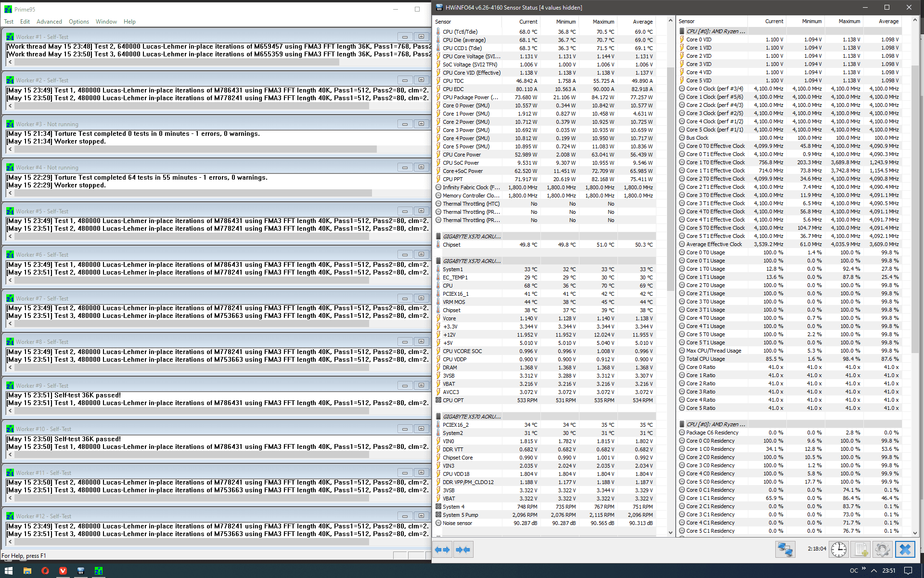The height and width of the screenshot is (578, 924).
Task: Click the expand sensor columns arrows icon
Action: [x=442, y=549]
